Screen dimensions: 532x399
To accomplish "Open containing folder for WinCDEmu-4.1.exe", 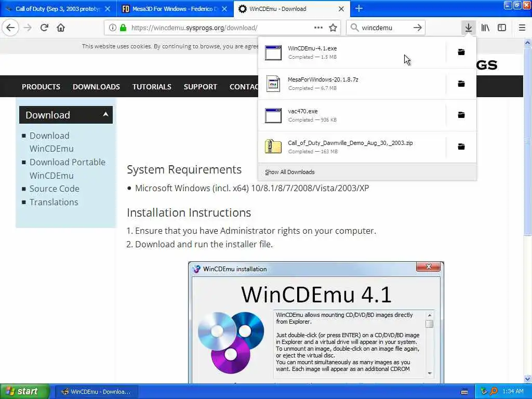I will point(461,52).
